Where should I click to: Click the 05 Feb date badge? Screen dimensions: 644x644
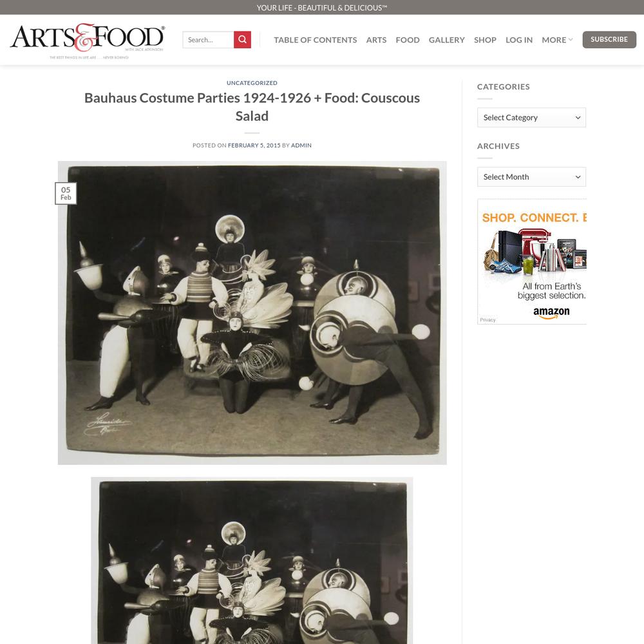coord(66,193)
